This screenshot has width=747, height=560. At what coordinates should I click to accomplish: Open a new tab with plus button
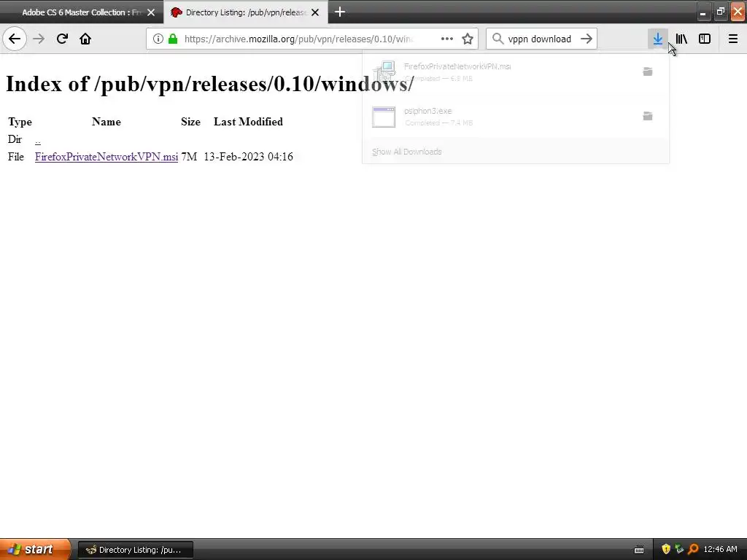tap(340, 12)
